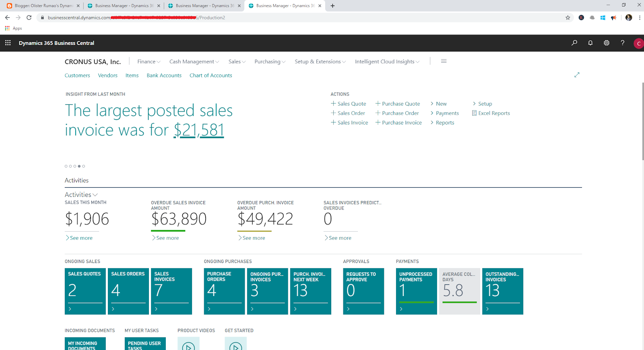Open the user account avatar 'C'
Screen dimensions: 644x350
[x=638, y=43]
